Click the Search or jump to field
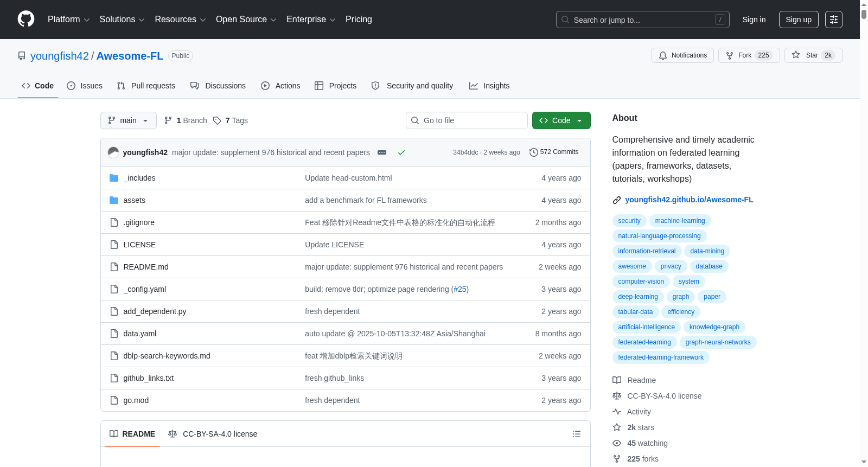The image size is (868, 467). coord(643,20)
